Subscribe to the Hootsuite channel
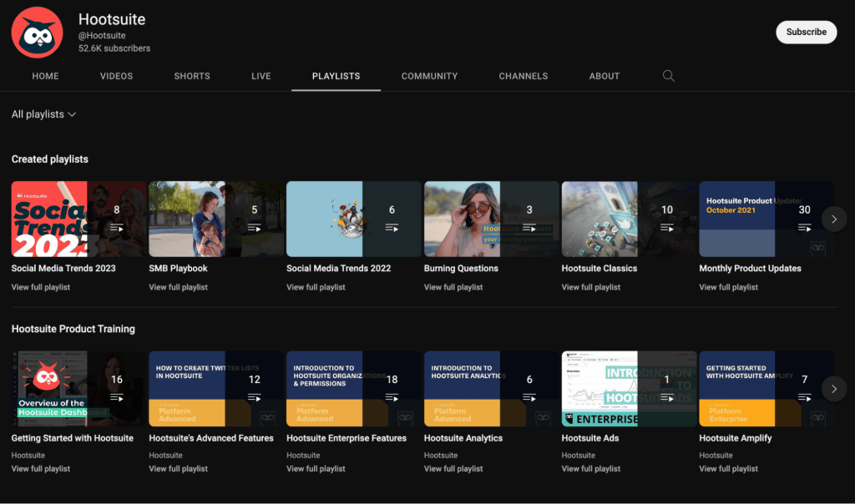Screen dimensions: 855x504 point(807,33)
